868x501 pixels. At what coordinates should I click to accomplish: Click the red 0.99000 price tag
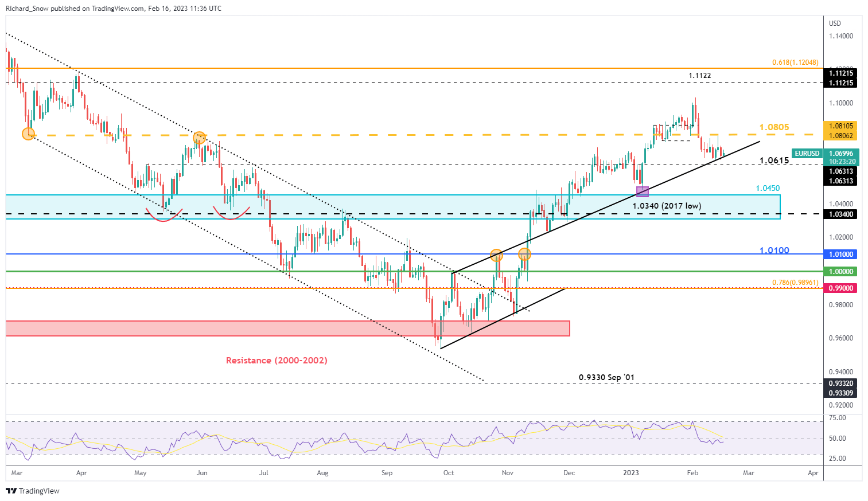(x=840, y=288)
